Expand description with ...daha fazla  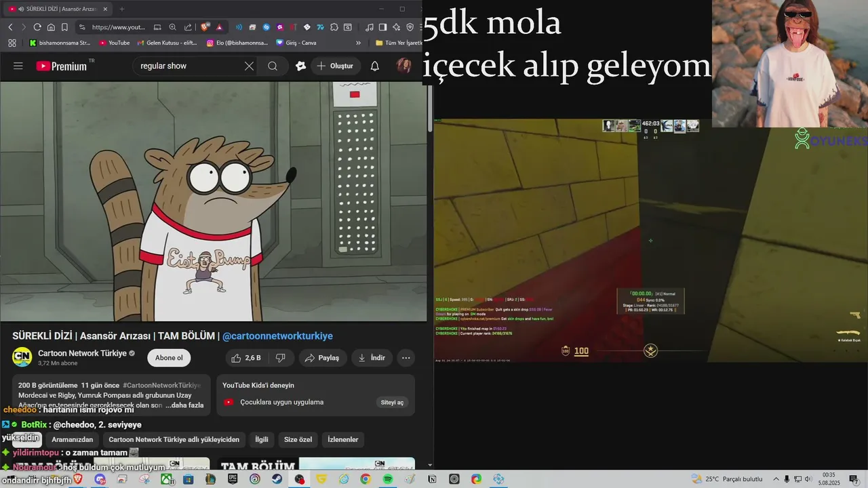[184, 405]
